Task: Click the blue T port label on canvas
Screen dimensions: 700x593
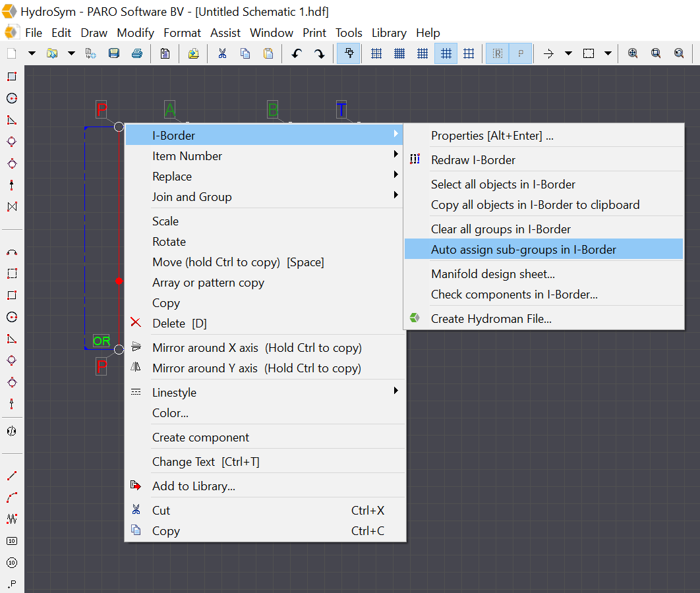Action: [x=341, y=109]
